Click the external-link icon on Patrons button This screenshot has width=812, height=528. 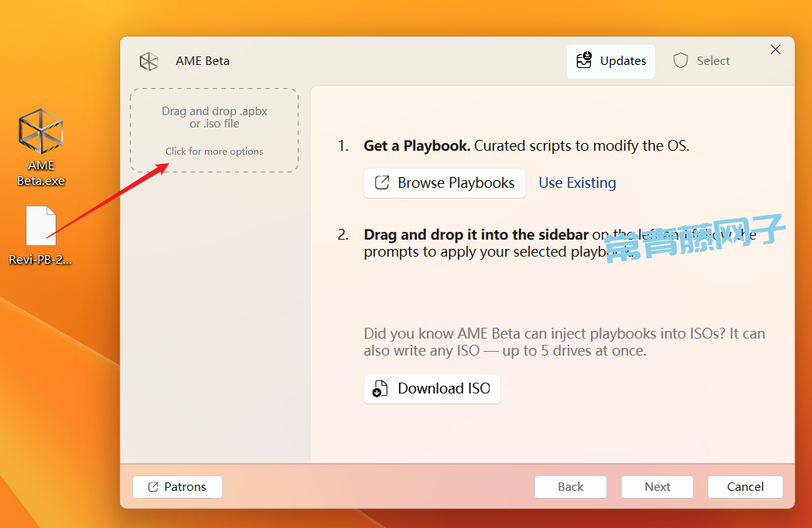pyautogui.click(x=153, y=487)
